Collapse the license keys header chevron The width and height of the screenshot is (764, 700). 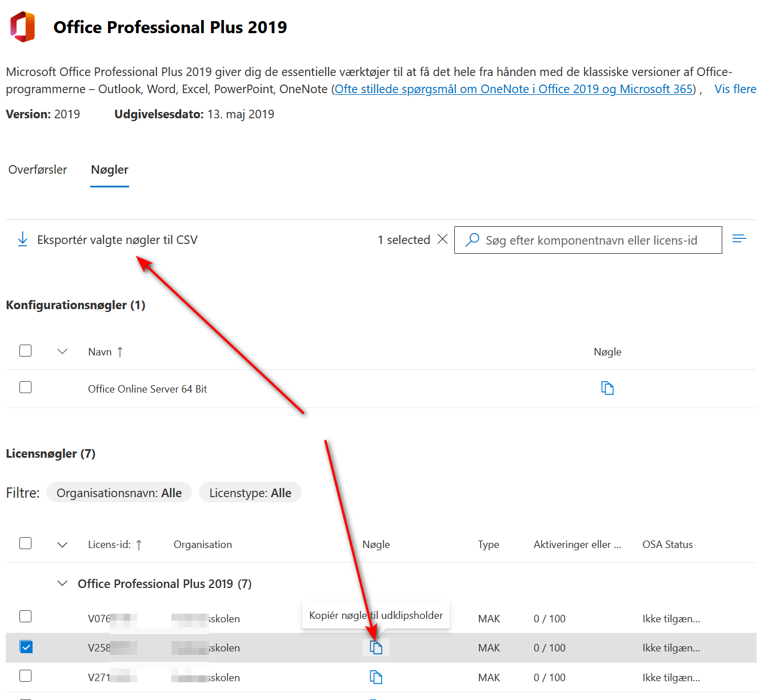(62, 545)
